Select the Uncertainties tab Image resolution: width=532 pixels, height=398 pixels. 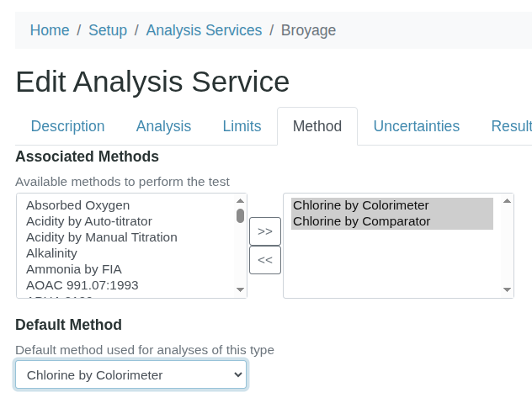click(x=416, y=126)
